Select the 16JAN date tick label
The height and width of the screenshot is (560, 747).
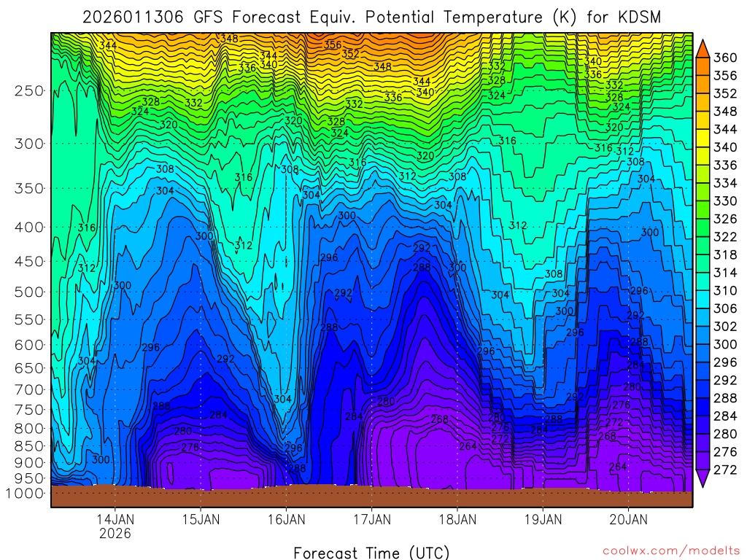pos(286,519)
